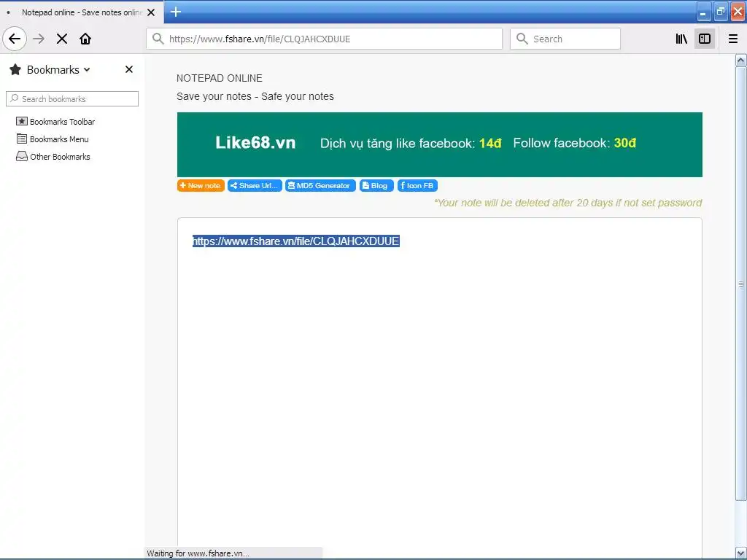Close the Bookmarks sidebar

click(128, 69)
